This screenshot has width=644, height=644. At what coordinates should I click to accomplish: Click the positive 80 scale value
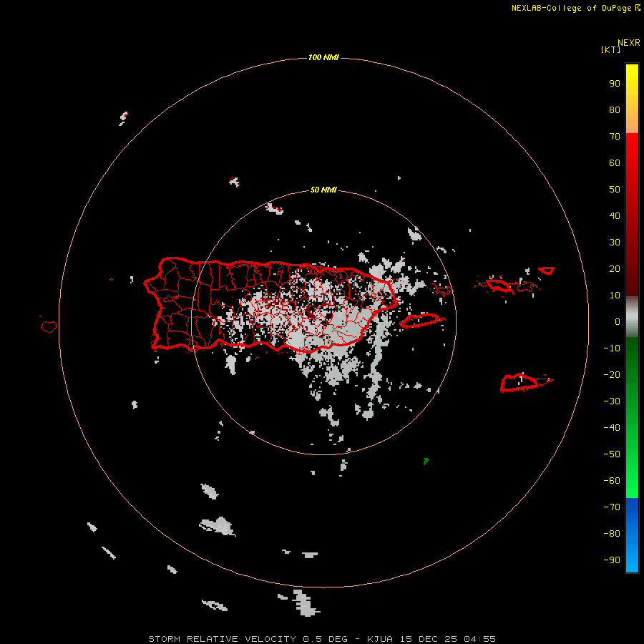pyautogui.click(x=615, y=109)
